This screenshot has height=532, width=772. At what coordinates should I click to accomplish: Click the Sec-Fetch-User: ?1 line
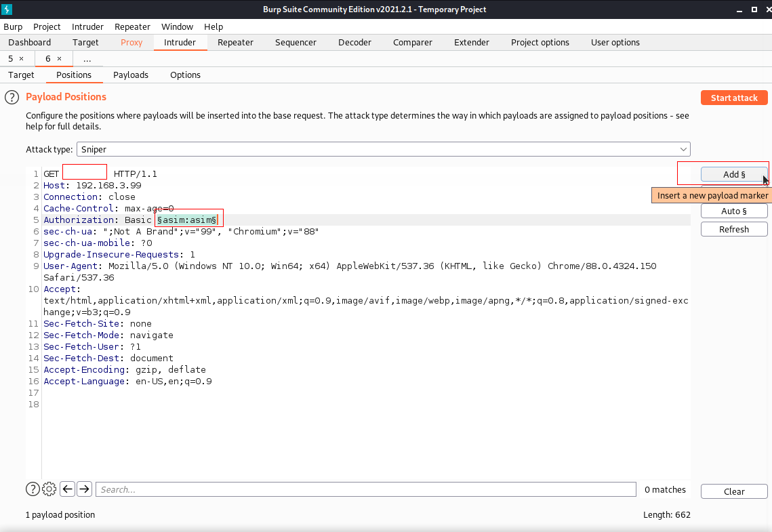[x=92, y=346]
